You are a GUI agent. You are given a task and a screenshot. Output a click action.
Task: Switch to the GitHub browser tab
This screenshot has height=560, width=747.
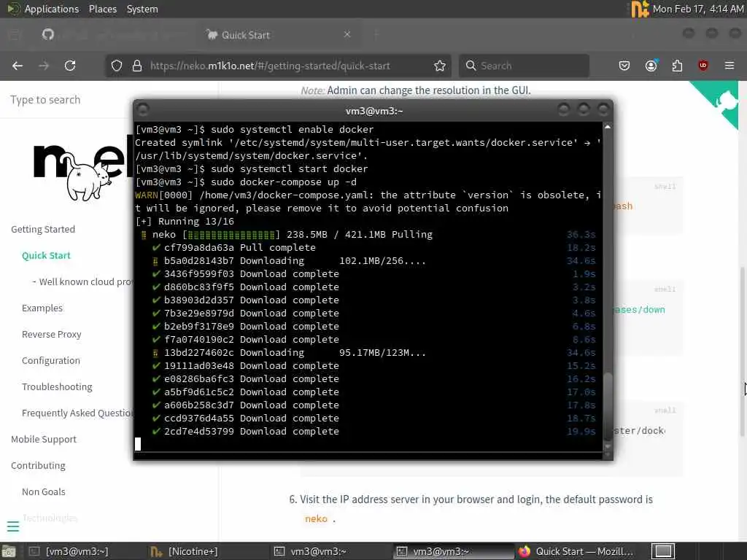[115, 34]
